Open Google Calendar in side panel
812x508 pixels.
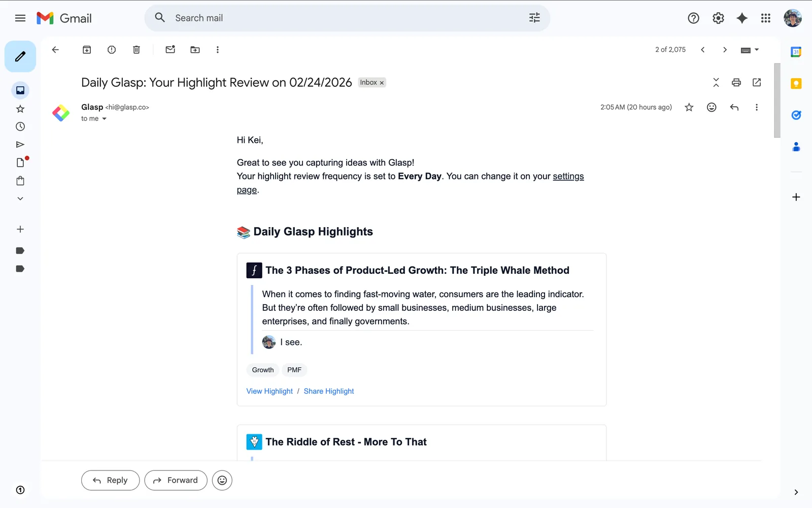[796, 52]
